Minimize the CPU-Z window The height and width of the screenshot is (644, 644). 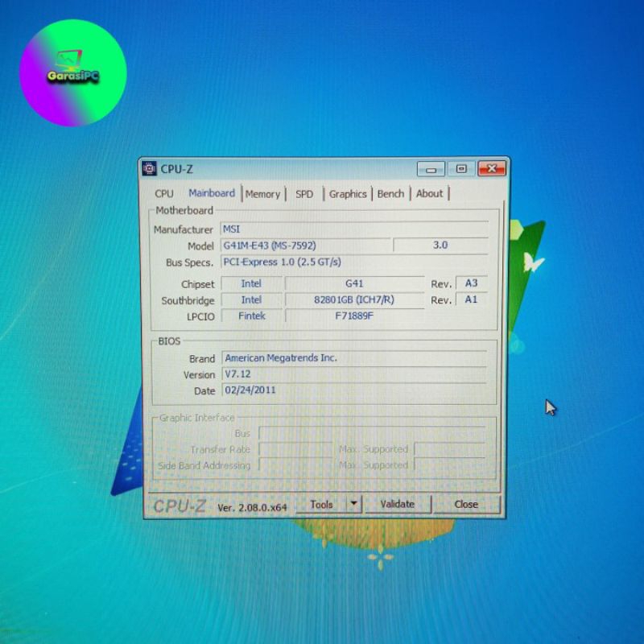tap(431, 169)
